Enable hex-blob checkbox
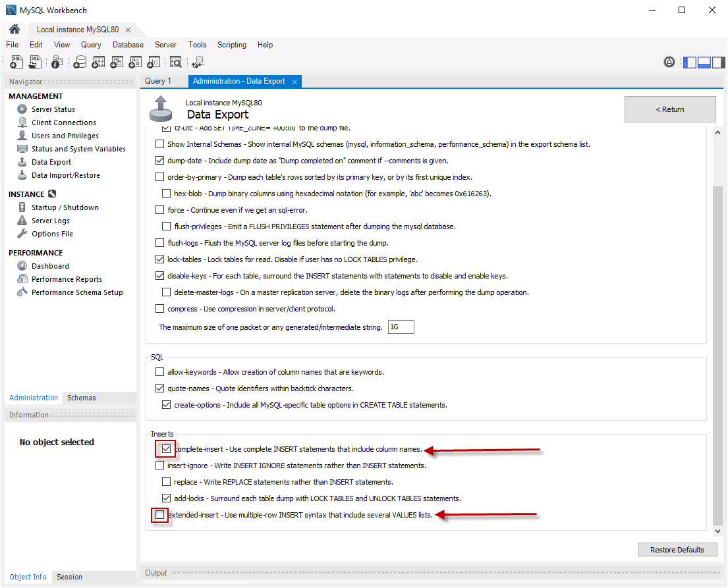The image size is (728, 588). pos(166,194)
